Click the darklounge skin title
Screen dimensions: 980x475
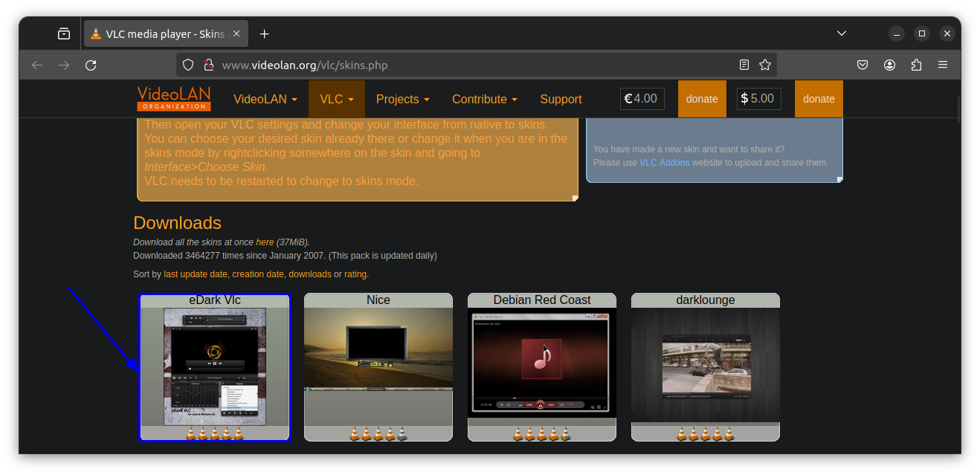[x=706, y=300]
